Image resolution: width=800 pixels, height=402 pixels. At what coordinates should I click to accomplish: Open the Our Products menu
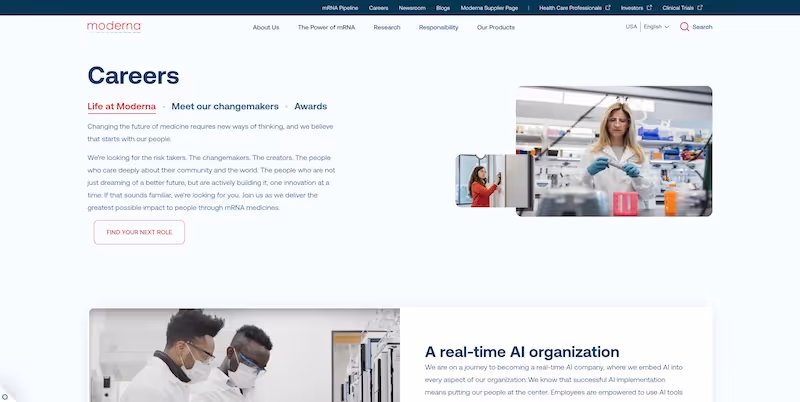point(496,28)
